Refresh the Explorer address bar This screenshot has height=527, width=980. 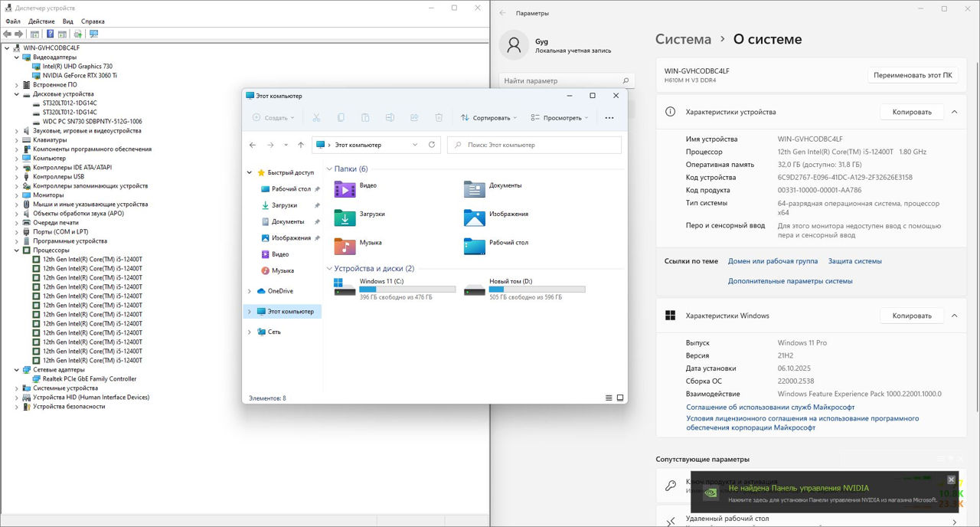tap(432, 145)
